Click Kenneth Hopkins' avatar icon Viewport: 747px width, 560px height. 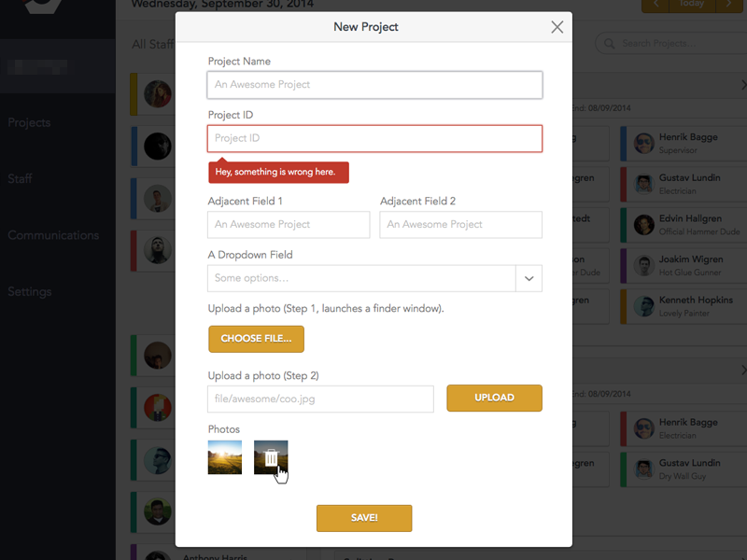[x=643, y=305]
